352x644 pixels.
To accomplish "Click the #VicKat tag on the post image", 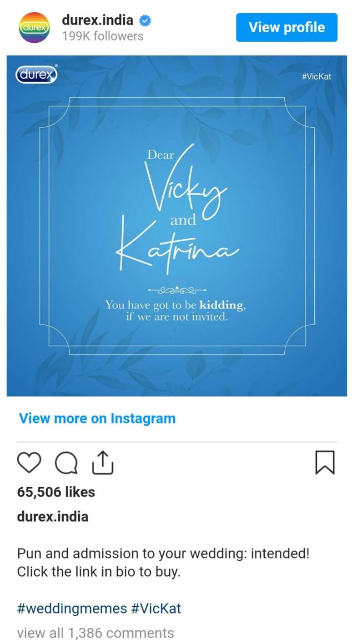I will (316, 76).
